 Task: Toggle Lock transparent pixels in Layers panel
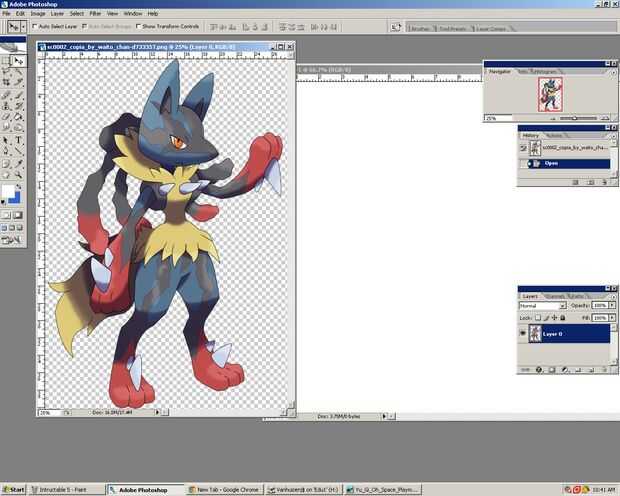538,318
